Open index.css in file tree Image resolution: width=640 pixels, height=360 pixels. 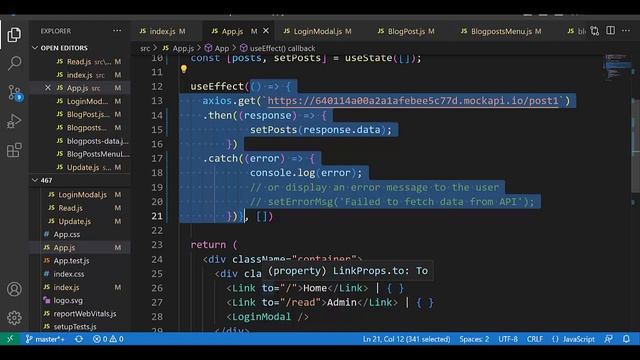(80, 274)
